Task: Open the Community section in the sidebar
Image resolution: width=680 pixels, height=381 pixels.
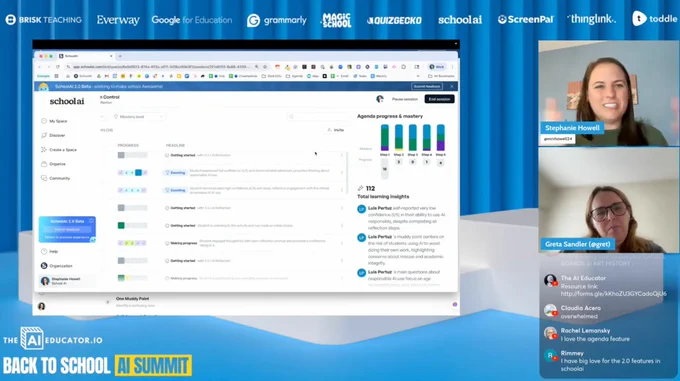Action: pyautogui.click(x=56, y=178)
